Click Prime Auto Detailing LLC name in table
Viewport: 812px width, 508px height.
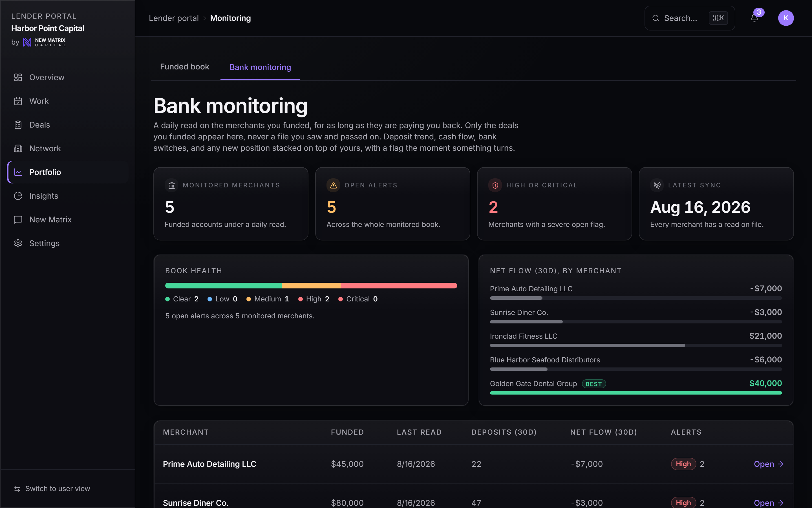point(209,464)
